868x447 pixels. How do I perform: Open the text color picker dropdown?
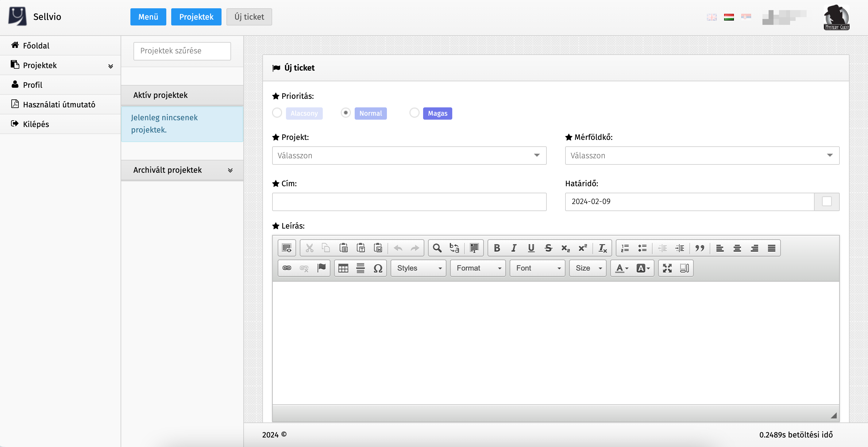(622, 268)
